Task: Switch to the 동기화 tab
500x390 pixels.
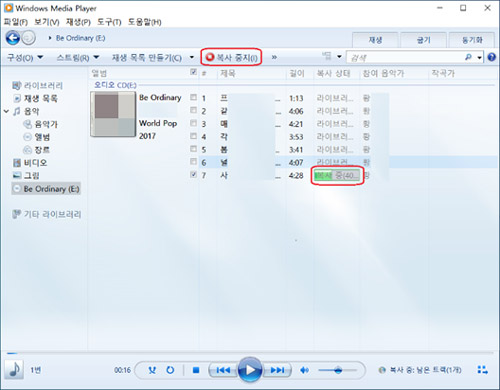Action: (x=472, y=40)
